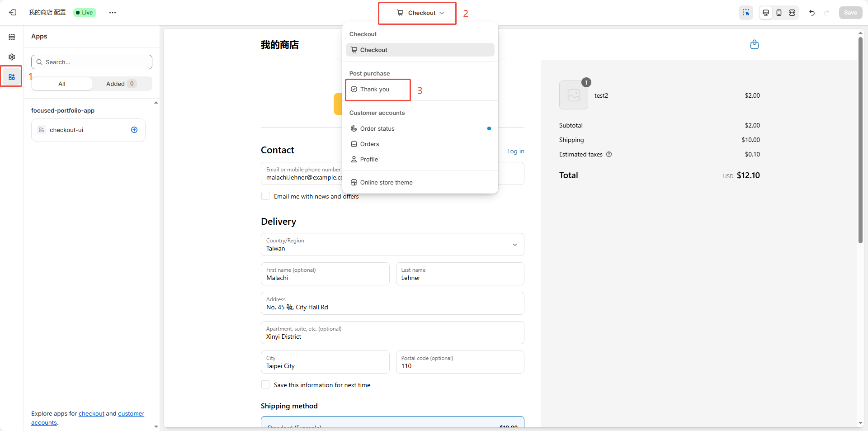Click the checkout link in the Apps footer

[91, 414]
